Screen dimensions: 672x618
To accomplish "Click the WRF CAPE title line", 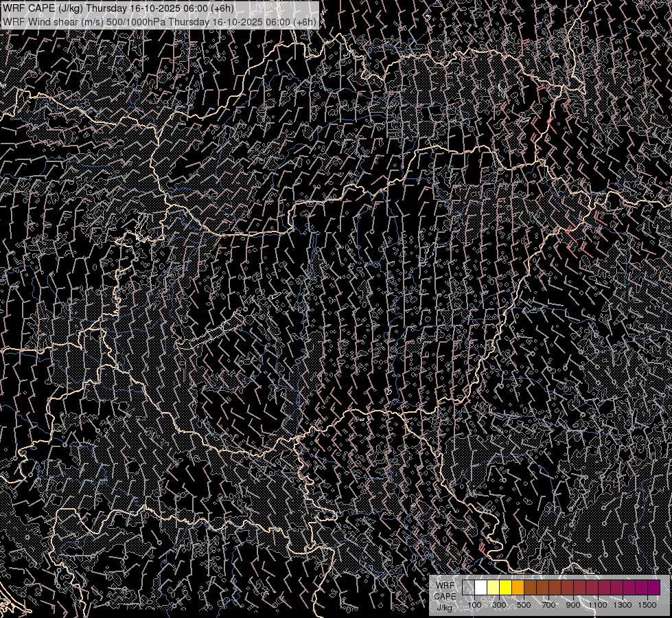I will coord(118,8).
